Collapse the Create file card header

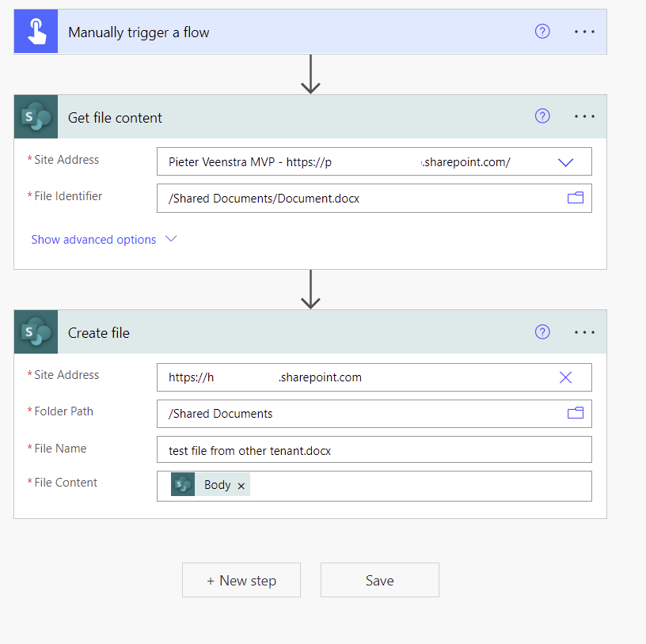coord(310,331)
